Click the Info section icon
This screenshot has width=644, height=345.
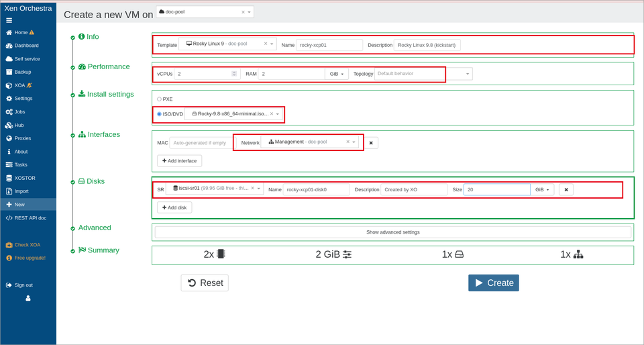click(81, 36)
